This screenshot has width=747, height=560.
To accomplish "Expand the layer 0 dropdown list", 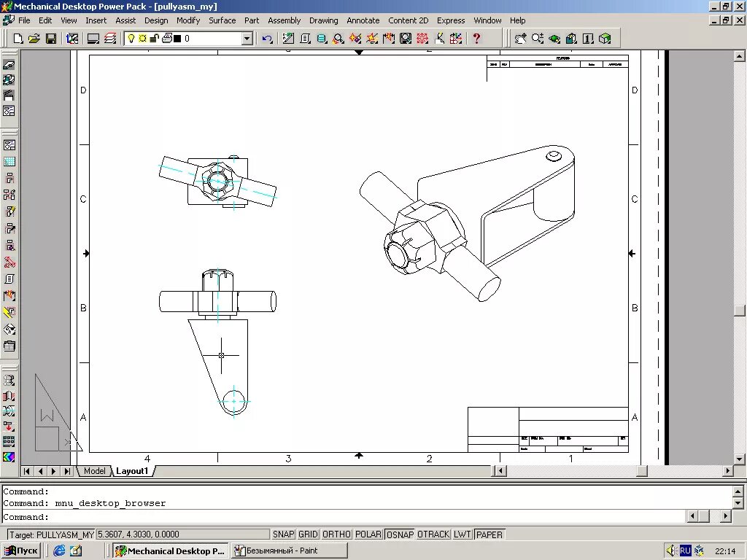I will (x=247, y=39).
